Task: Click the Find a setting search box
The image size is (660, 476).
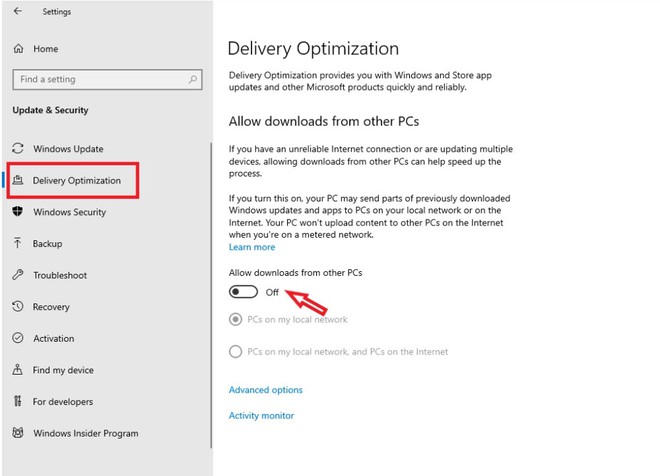Action: (x=107, y=79)
